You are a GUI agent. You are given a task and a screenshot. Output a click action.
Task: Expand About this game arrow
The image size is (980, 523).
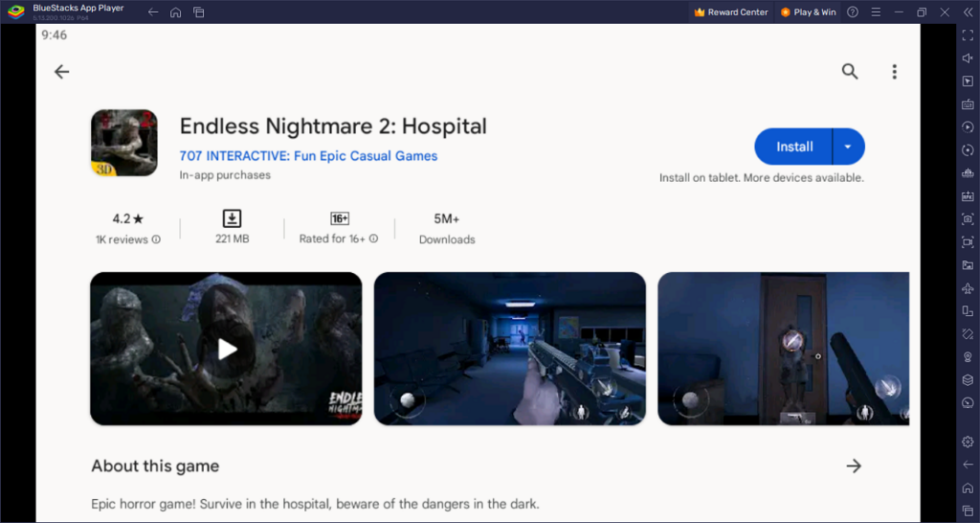853,466
